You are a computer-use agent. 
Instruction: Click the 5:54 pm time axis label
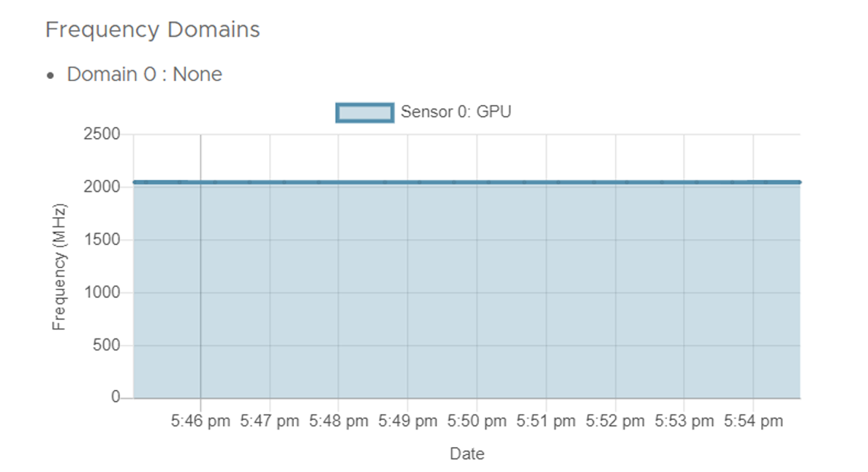(753, 422)
